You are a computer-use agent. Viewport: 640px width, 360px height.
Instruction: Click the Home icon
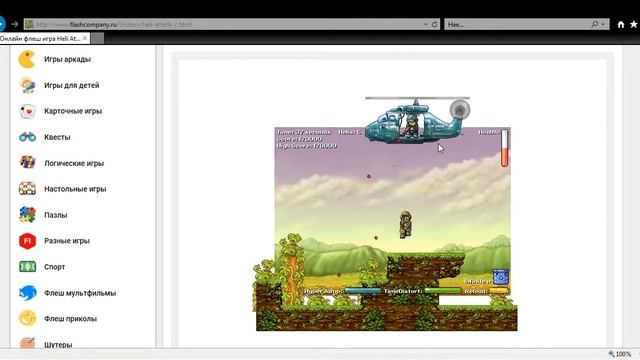coord(621,24)
